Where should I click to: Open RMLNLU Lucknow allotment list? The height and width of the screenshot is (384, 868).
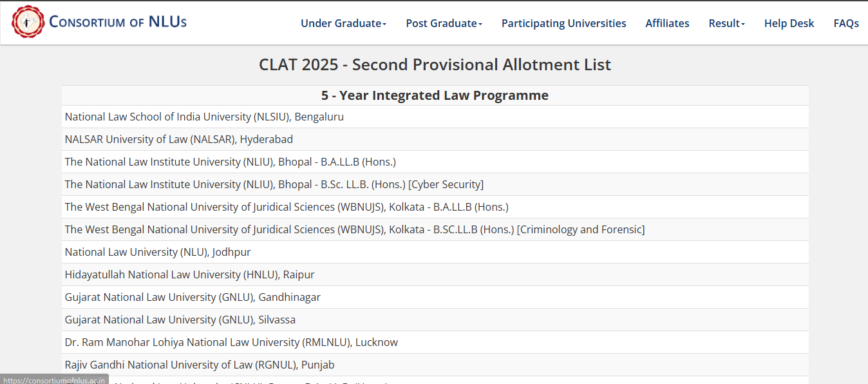click(x=231, y=342)
